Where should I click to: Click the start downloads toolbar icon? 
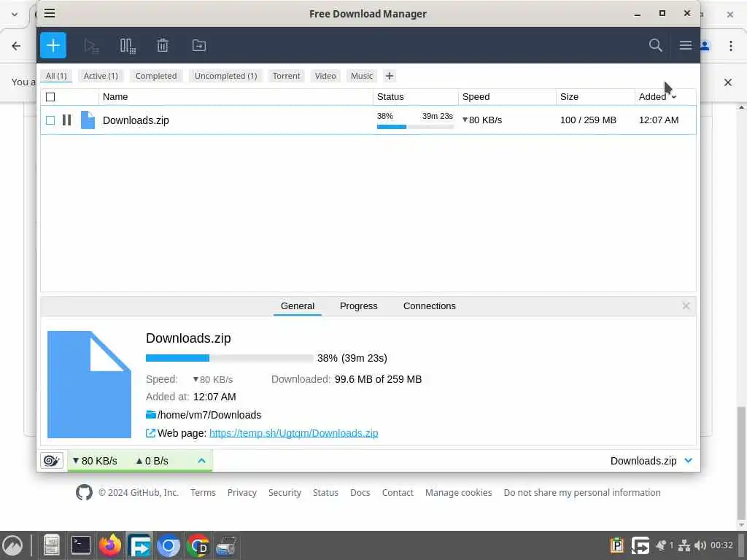91,46
